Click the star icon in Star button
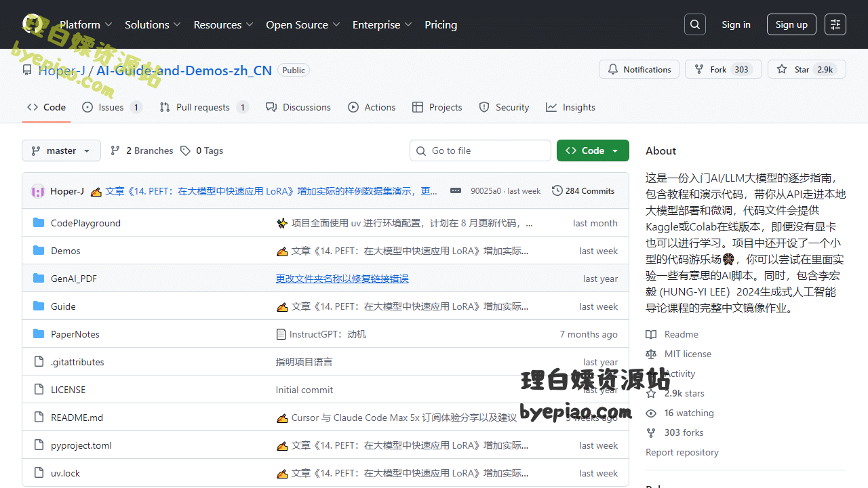 tap(782, 69)
